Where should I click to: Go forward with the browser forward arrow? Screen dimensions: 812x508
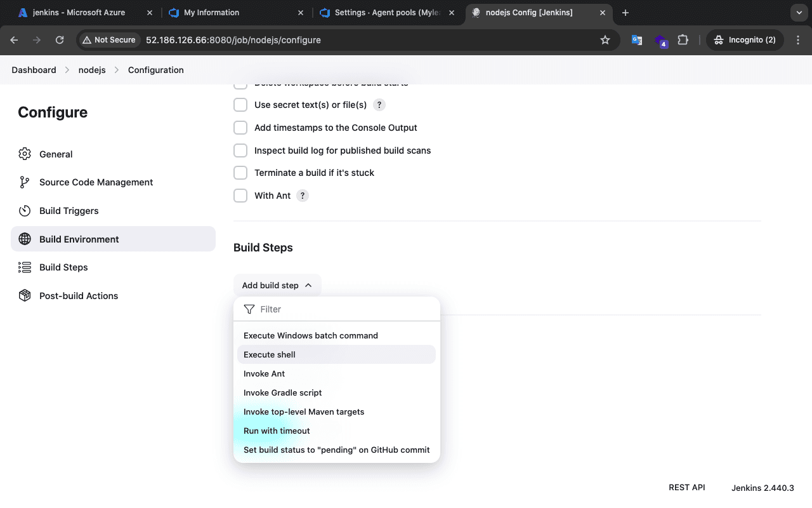coord(37,40)
